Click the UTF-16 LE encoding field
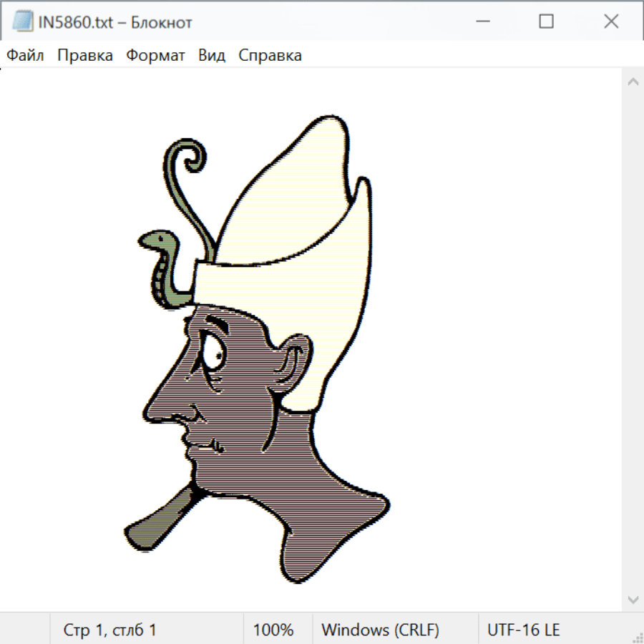This screenshot has height=644, width=644. coord(523,630)
